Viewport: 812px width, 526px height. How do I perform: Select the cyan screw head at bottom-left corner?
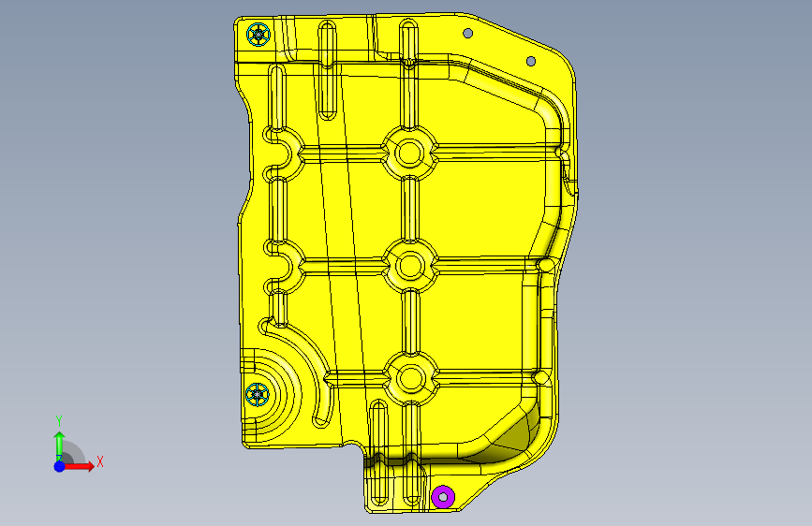coord(258,395)
